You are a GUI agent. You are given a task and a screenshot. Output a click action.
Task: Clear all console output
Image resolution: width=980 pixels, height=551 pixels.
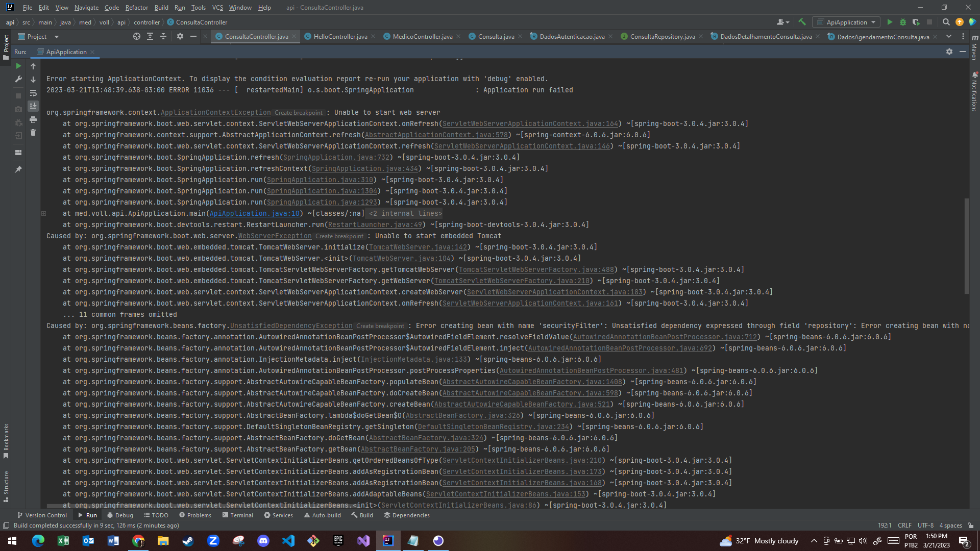[33, 133]
